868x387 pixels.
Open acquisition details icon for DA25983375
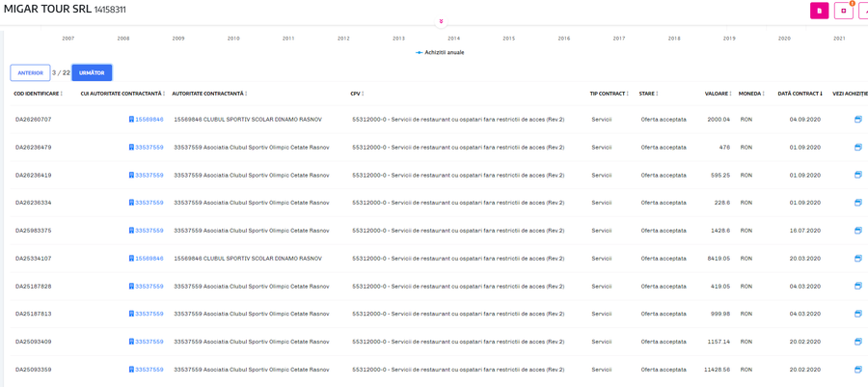click(x=858, y=230)
